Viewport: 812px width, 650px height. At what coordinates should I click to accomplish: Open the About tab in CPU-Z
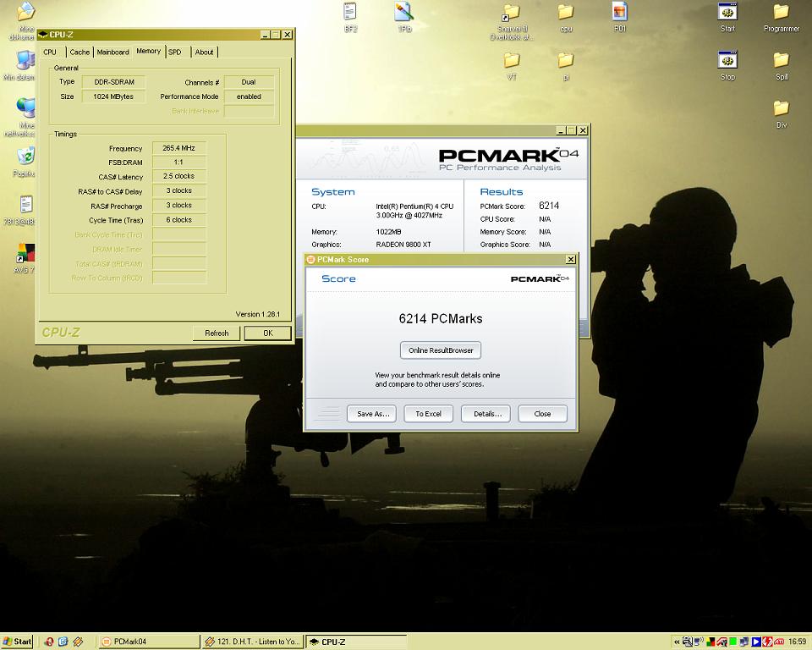(205, 52)
